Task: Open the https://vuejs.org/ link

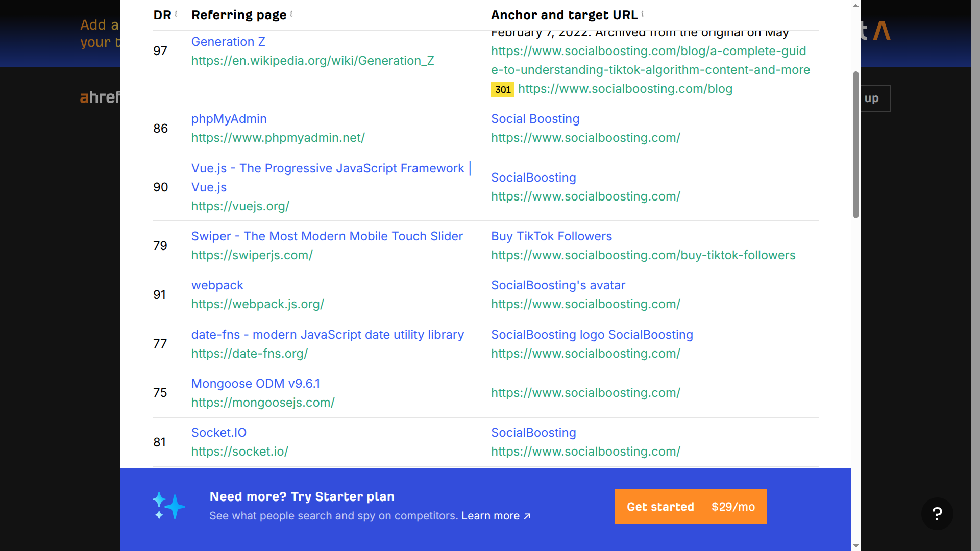Action: (x=240, y=206)
